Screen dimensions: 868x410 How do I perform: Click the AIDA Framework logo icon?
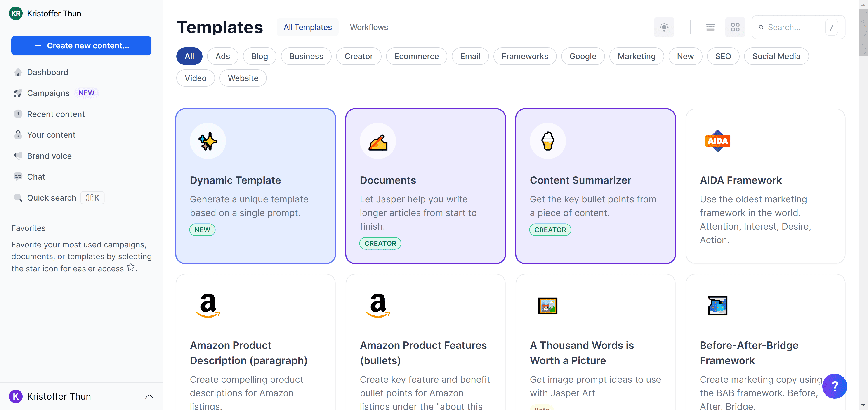(x=718, y=141)
